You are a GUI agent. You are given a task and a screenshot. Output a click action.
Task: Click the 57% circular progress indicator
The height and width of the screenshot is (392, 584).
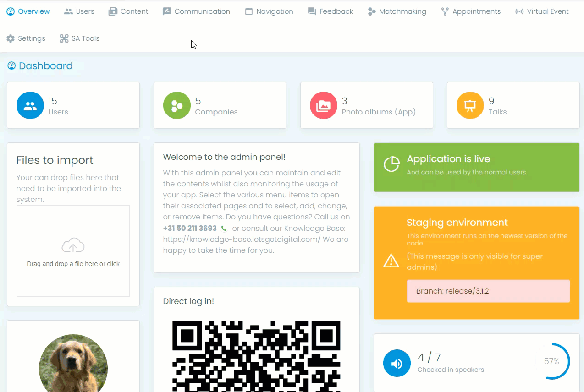click(551, 361)
